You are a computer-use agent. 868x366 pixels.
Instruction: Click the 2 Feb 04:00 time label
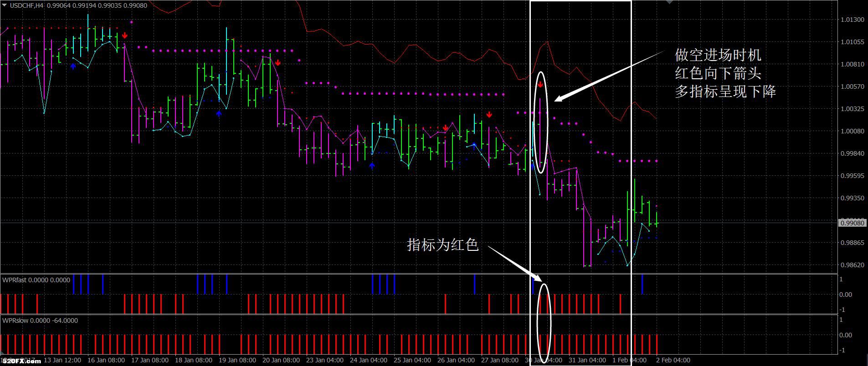pyautogui.click(x=673, y=360)
